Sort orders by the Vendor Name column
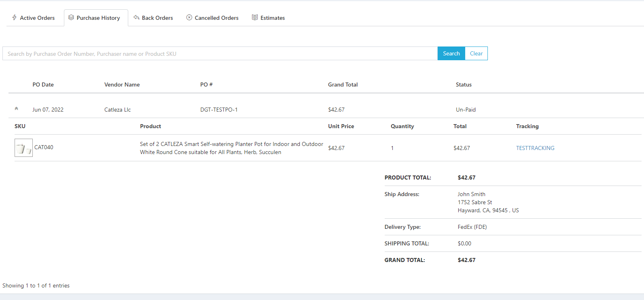Viewport: 644px width, 300px height. [x=122, y=85]
